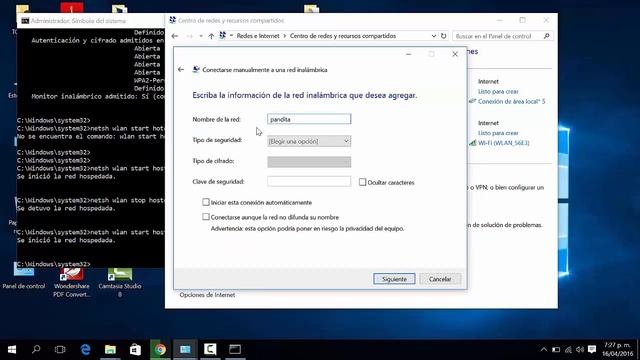Viewport: 640px width, 360px height.
Task: Click the 'Nombre de la red' text field
Action: click(x=309, y=119)
